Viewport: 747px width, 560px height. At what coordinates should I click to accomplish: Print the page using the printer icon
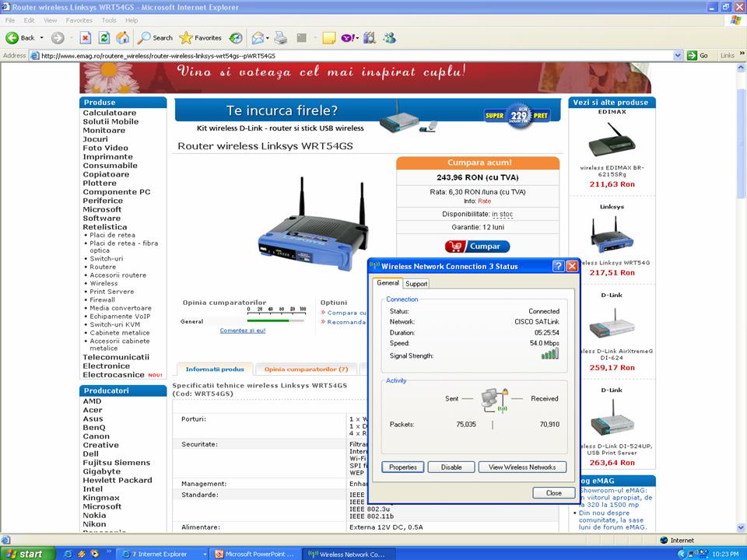[281, 37]
